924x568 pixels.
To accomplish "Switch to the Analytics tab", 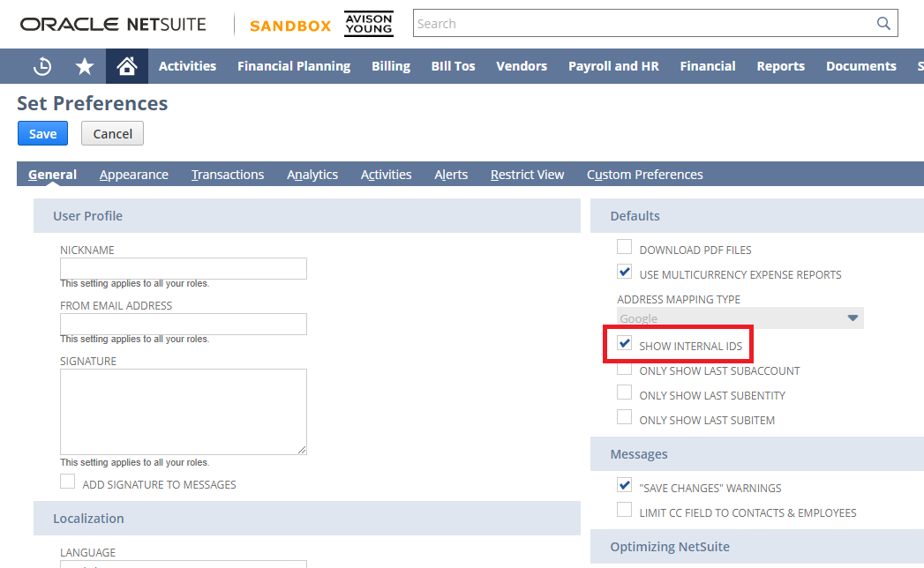I will click(312, 175).
